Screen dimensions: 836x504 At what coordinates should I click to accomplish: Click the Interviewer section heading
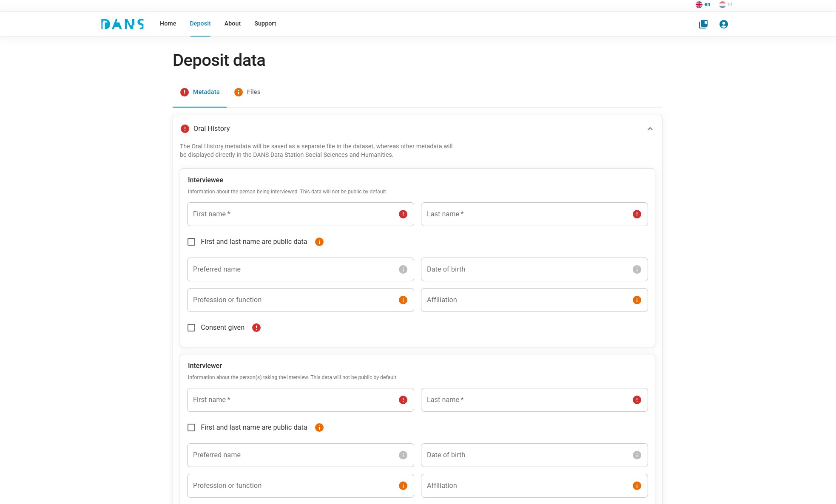coord(205,366)
